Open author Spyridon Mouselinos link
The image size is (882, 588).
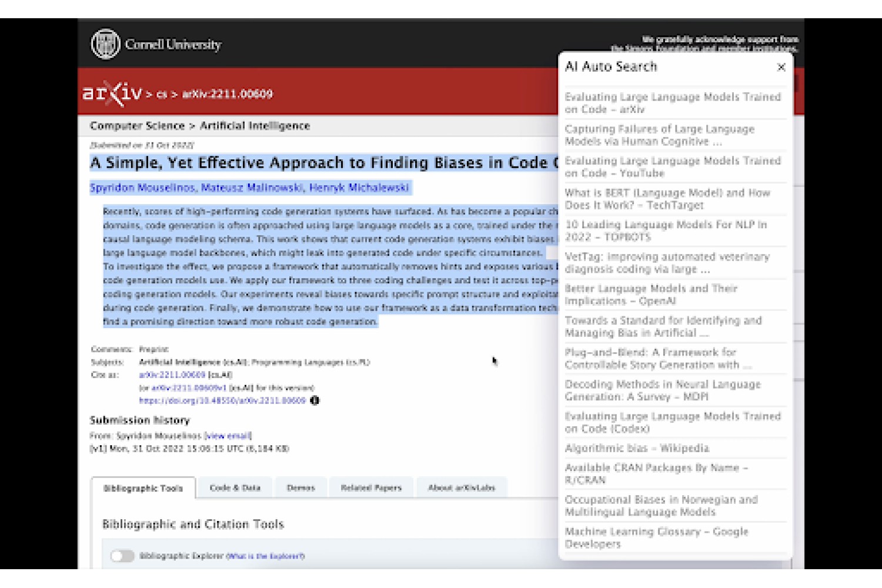(142, 188)
